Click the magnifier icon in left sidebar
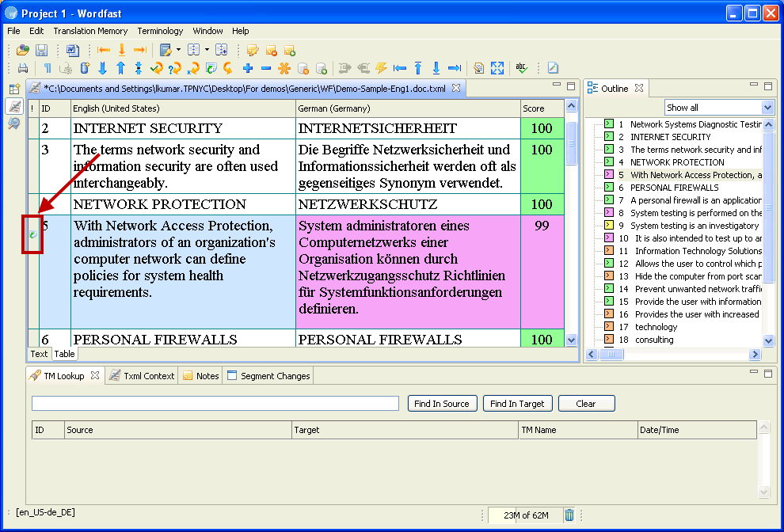 [14, 123]
